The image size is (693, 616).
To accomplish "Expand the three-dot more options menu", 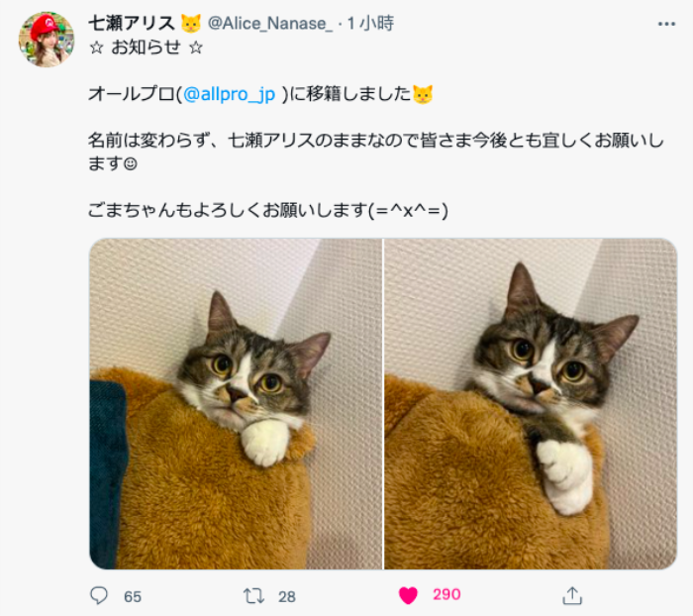I will pyautogui.click(x=666, y=24).
